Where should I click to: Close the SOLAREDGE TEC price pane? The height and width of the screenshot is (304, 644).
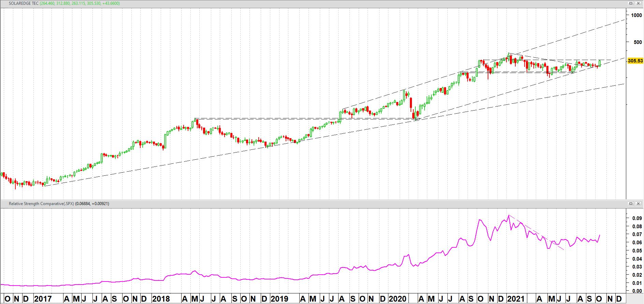coord(638,3)
